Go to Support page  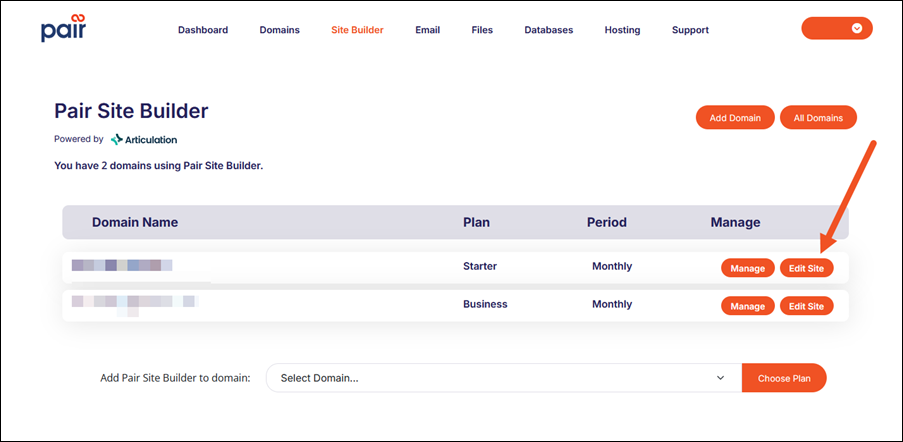coord(690,30)
